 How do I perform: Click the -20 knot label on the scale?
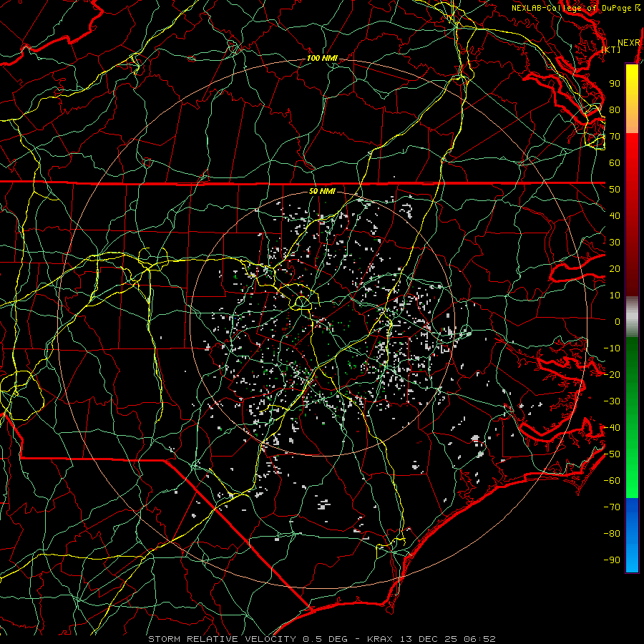pyautogui.click(x=612, y=374)
